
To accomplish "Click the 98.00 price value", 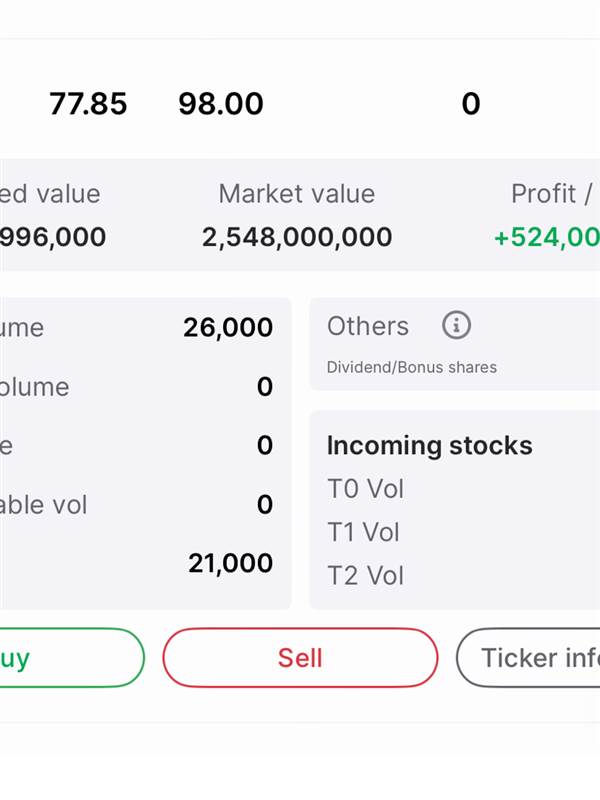I will 220,104.
